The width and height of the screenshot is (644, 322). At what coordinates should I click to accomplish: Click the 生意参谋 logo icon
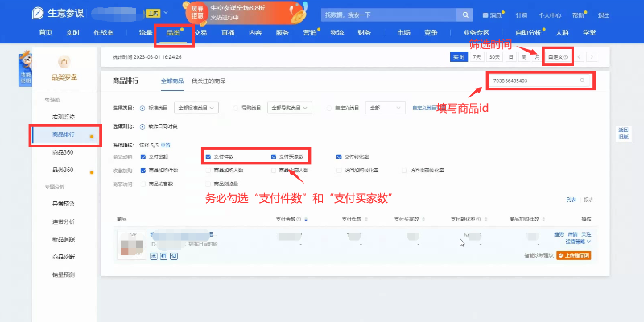38,14
